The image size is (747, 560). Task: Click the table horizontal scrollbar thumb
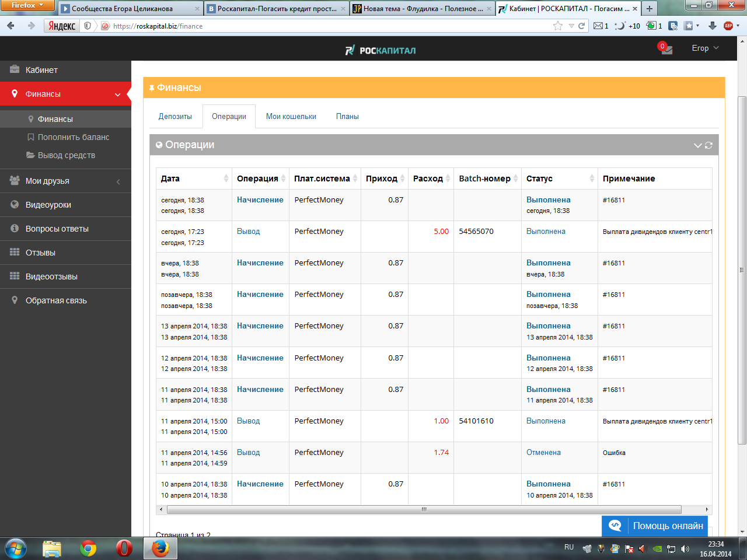pyautogui.click(x=424, y=510)
